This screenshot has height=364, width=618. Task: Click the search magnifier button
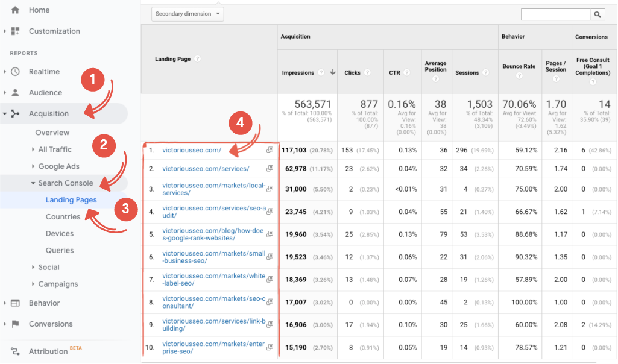[598, 14]
